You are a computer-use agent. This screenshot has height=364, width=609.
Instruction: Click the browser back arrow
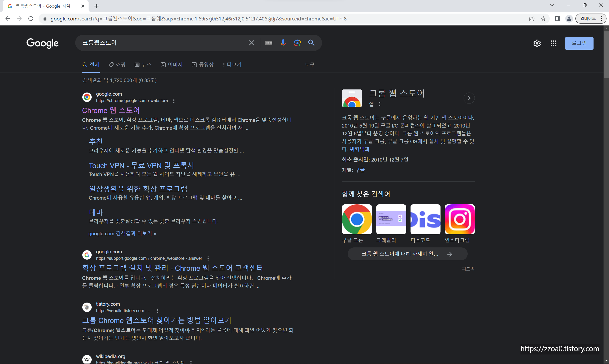pos(8,19)
